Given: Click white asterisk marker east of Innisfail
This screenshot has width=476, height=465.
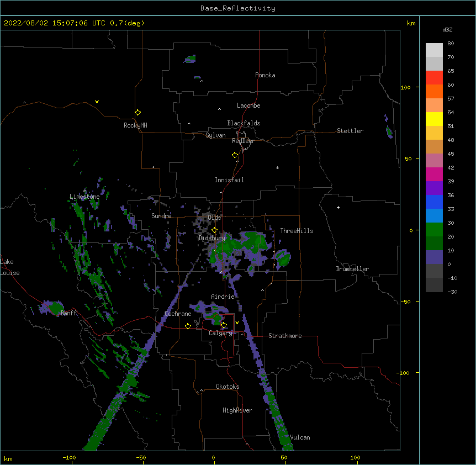Looking at the screenshot, I should click(x=277, y=167).
